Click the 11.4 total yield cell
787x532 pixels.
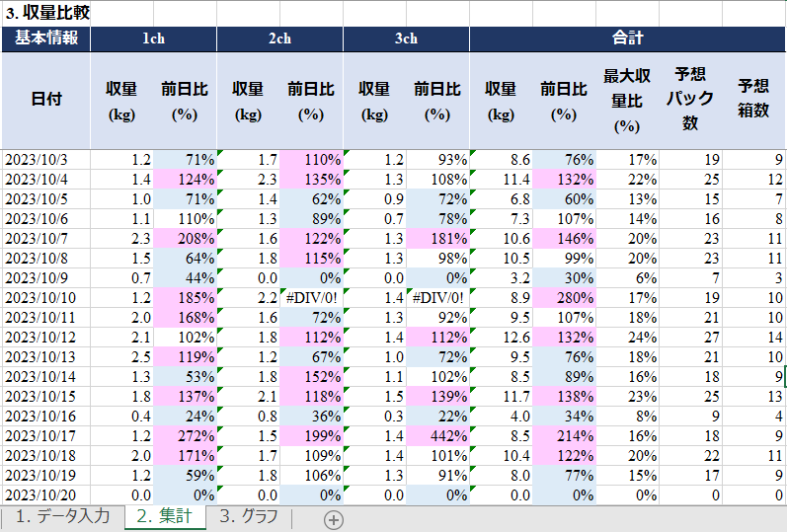click(502, 180)
